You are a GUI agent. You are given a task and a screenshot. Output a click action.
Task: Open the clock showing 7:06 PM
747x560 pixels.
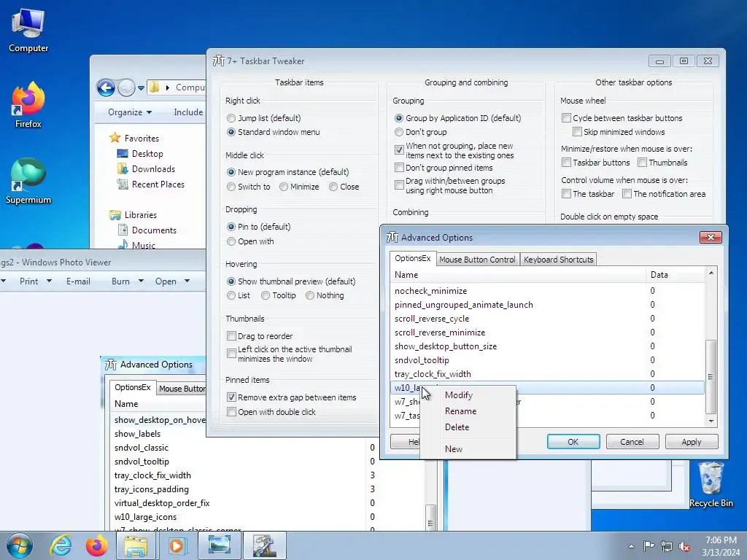pyautogui.click(x=721, y=546)
